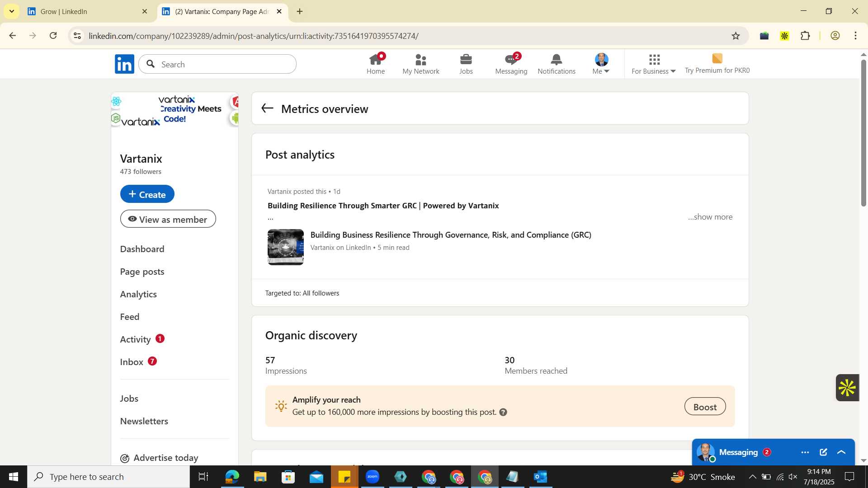The width and height of the screenshot is (868, 488).
Task: Expand post text with show more
Action: tap(710, 217)
